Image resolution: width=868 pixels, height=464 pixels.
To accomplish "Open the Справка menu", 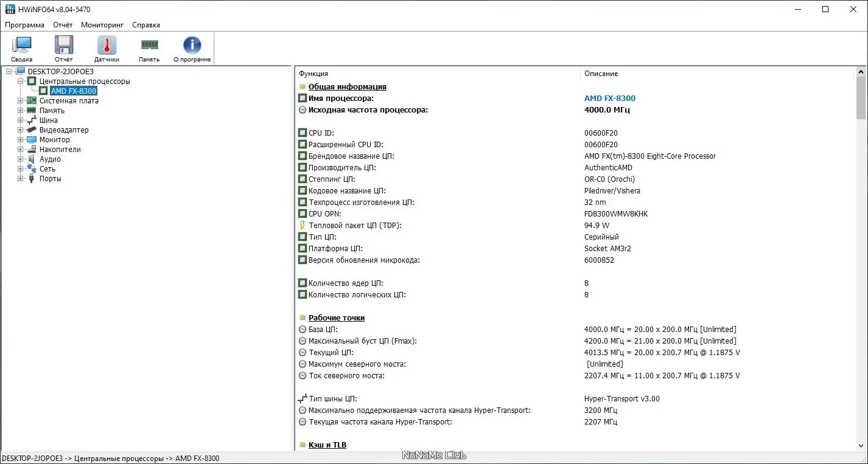I will click(x=146, y=25).
